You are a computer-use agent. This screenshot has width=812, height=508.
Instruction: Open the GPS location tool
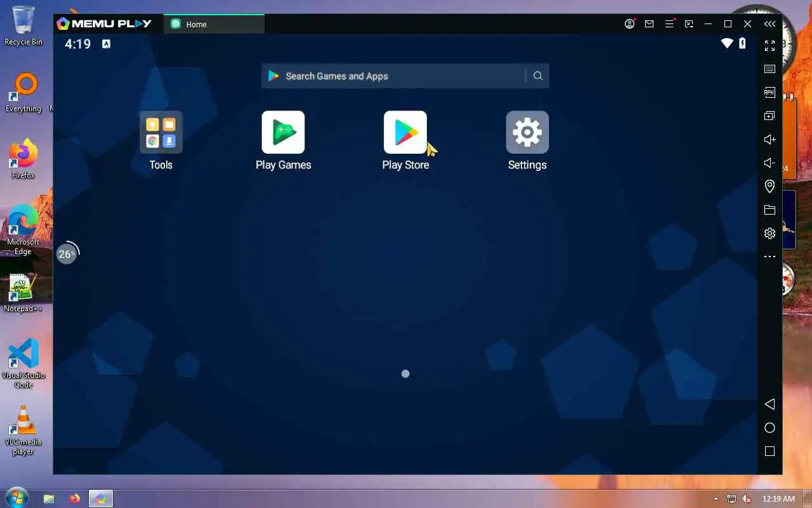tap(769, 186)
